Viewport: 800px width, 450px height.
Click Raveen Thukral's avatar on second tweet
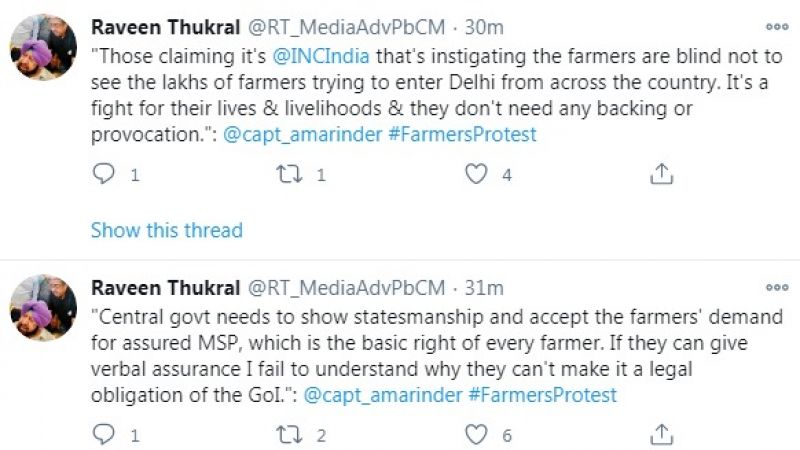click(43, 310)
